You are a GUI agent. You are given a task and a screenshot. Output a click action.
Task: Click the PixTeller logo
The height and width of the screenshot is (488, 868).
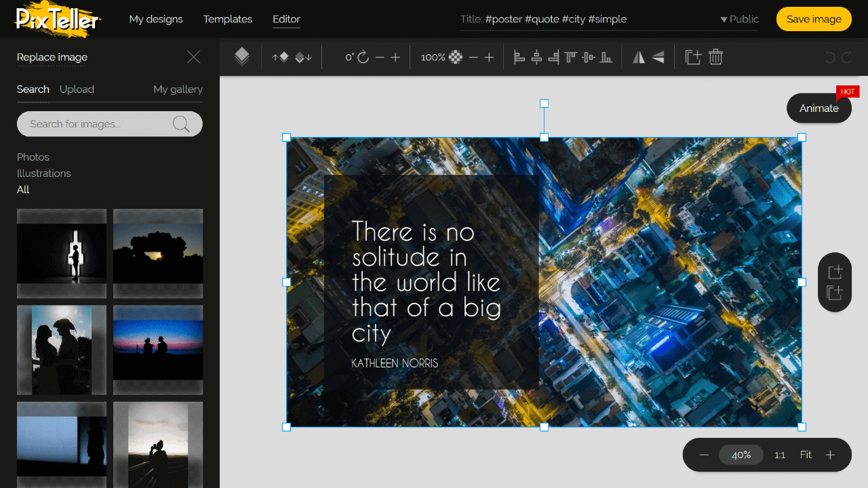pos(57,19)
